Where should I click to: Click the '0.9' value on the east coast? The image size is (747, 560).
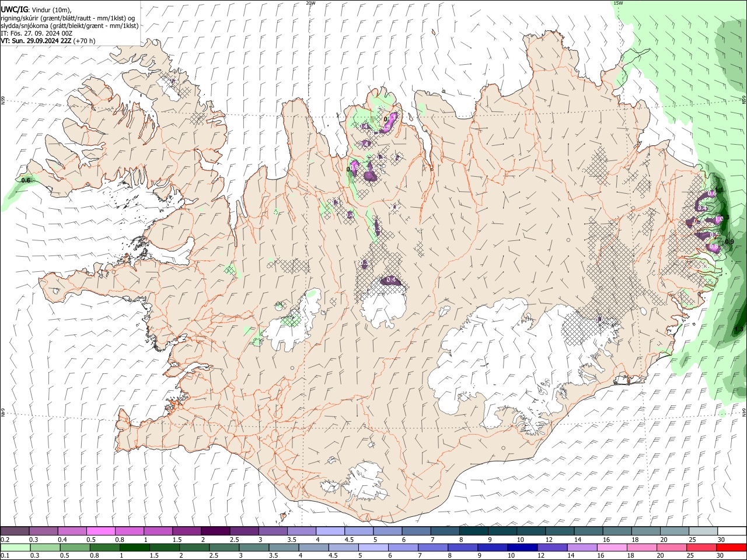[729, 242]
